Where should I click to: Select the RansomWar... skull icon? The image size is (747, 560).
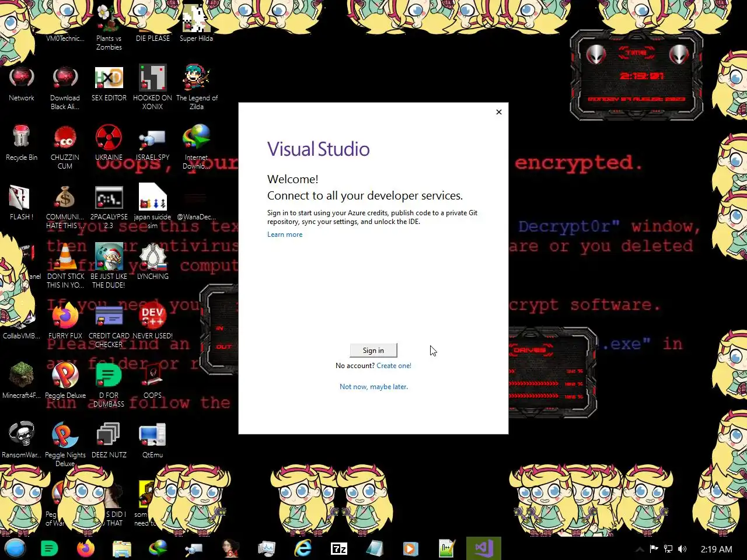(x=22, y=441)
